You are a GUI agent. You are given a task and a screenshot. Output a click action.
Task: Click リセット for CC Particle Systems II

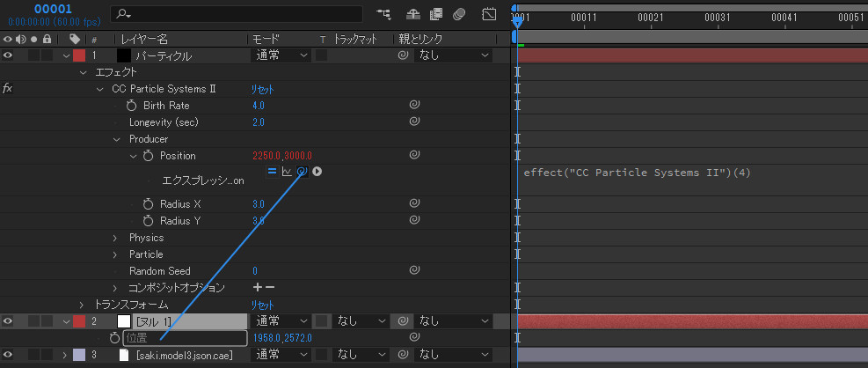point(262,89)
